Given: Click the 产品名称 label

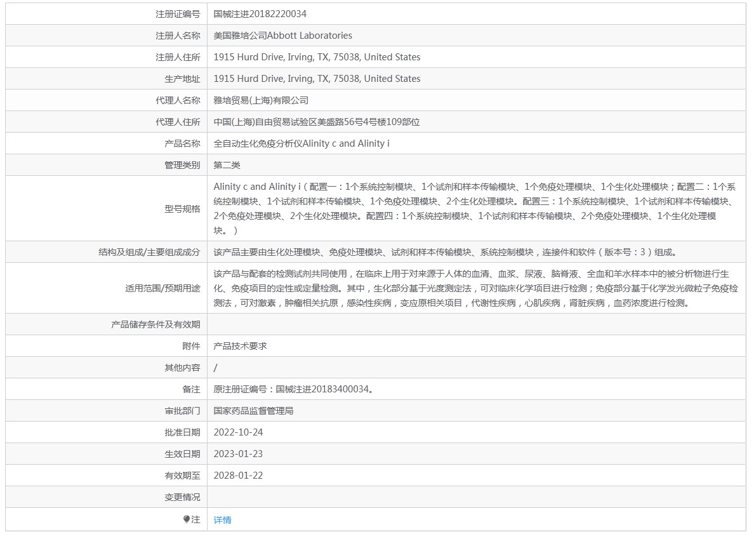Looking at the screenshot, I should (x=182, y=143).
